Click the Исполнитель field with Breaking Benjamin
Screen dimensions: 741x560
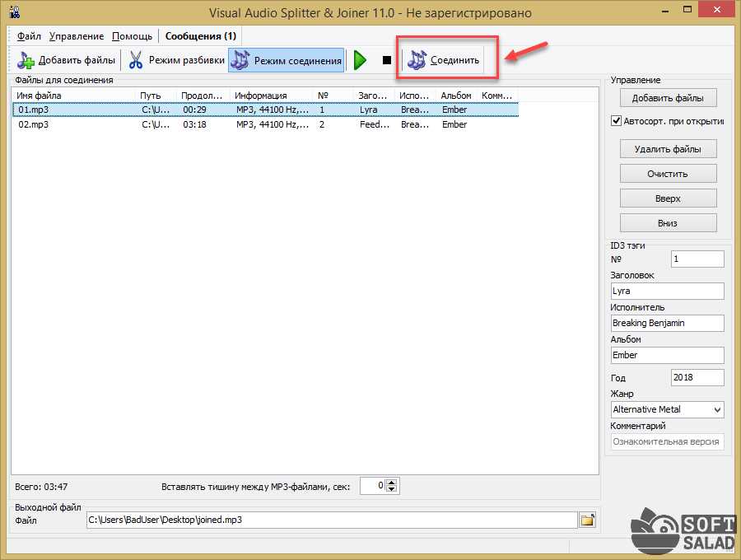667,324
